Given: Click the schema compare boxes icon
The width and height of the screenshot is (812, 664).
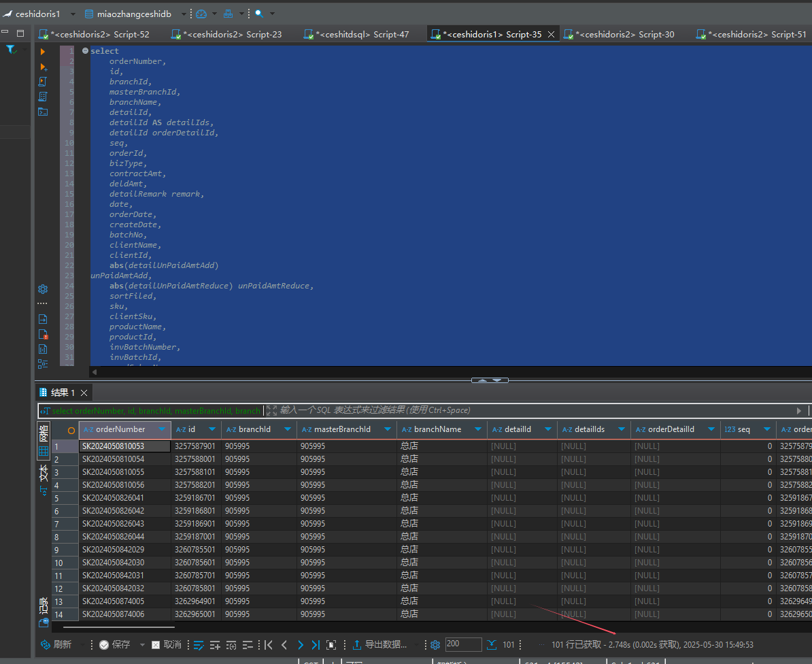Looking at the screenshot, I should [228, 14].
